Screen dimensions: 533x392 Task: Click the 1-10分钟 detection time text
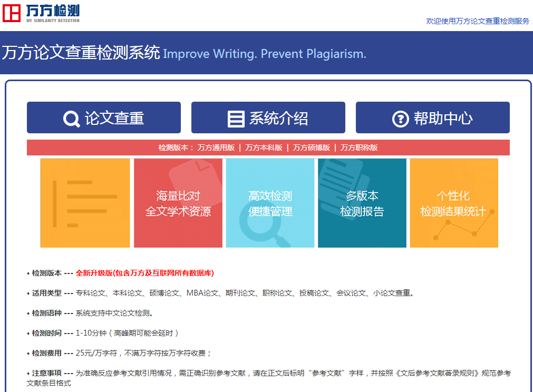point(127,333)
